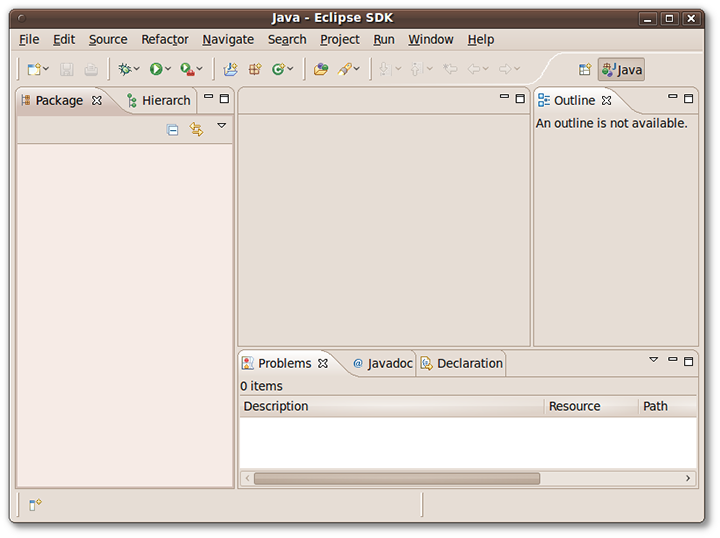720x538 pixels.
Task: Switch to the Javadoc tab
Action: pos(382,364)
